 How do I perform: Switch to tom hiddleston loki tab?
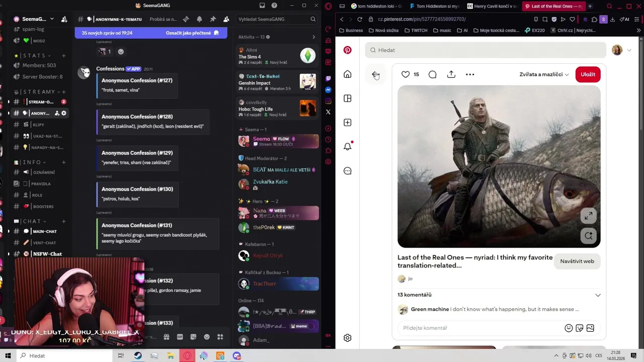pyautogui.click(x=376, y=6)
